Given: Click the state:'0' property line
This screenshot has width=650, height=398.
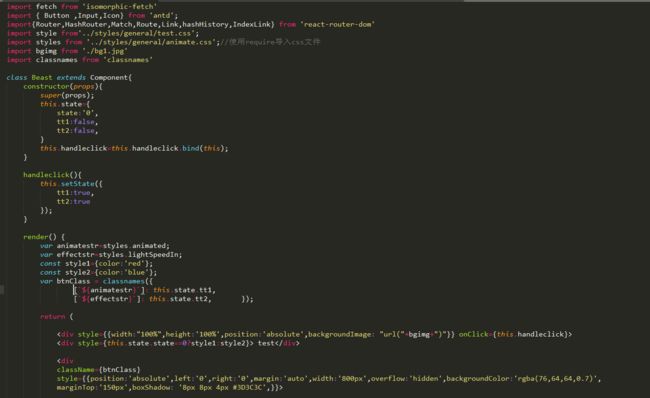Looking at the screenshot, I should click(77, 113).
